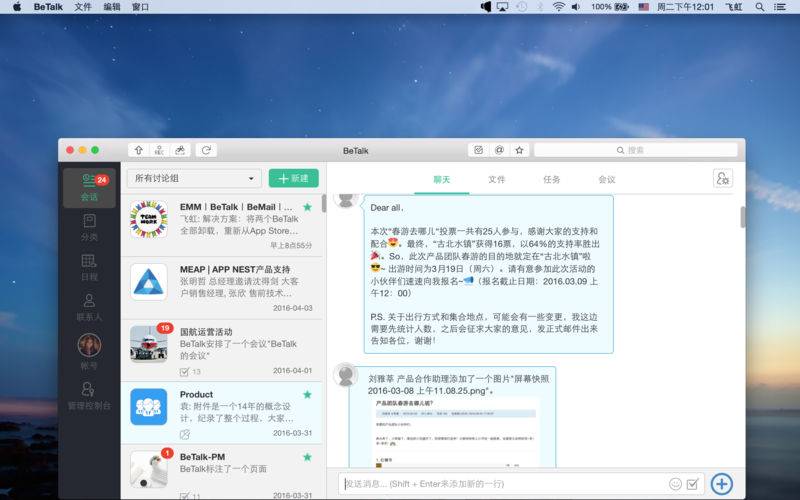Click the 搜索 search field

click(637, 150)
